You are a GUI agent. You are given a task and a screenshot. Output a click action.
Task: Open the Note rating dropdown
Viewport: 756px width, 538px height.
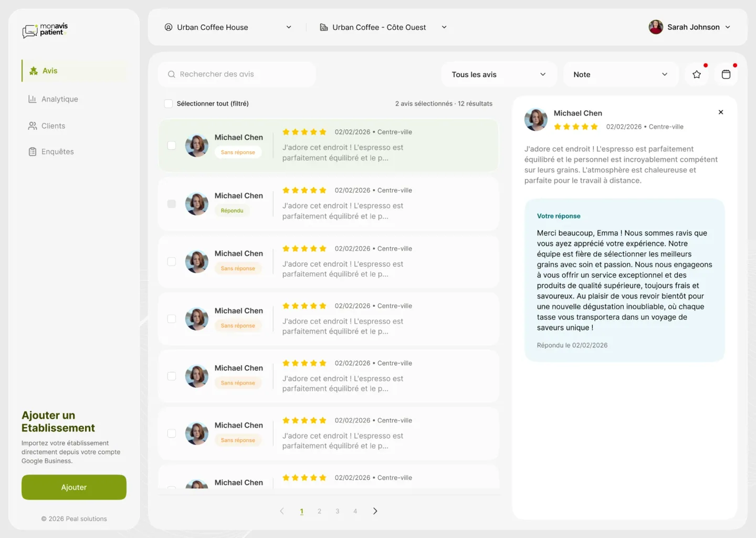point(621,75)
